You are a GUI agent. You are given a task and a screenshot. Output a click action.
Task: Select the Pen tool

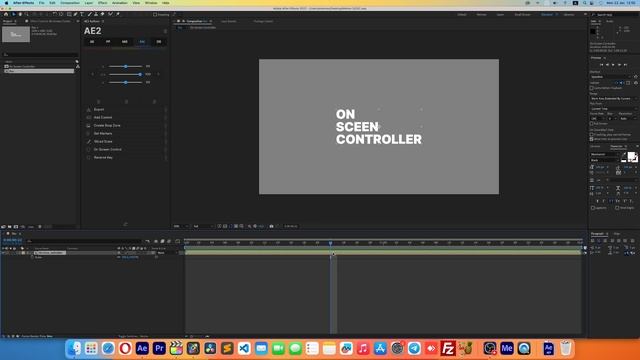(x=75, y=14)
